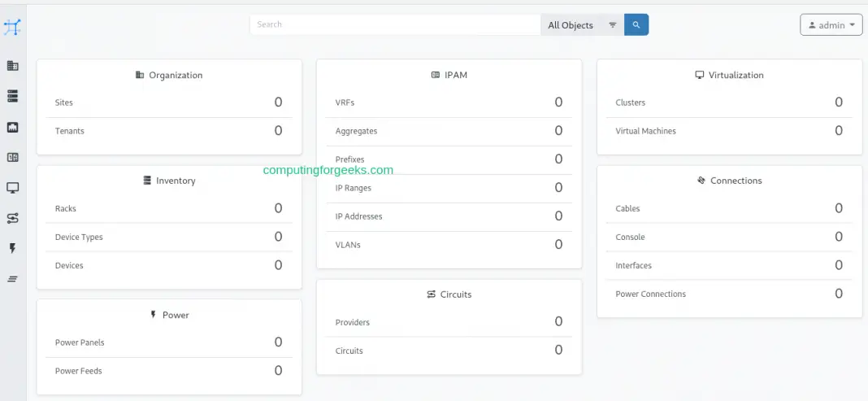This screenshot has height=401, width=868.
Task: Select Device Types in Inventory card
Action: [79, 238]
